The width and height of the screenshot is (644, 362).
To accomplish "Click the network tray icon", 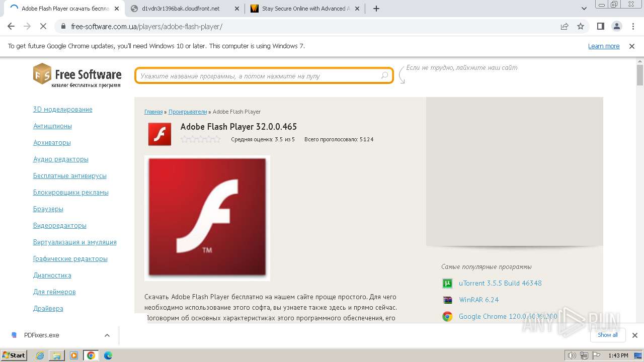I will pyautogui.click(x=584, y=355).
